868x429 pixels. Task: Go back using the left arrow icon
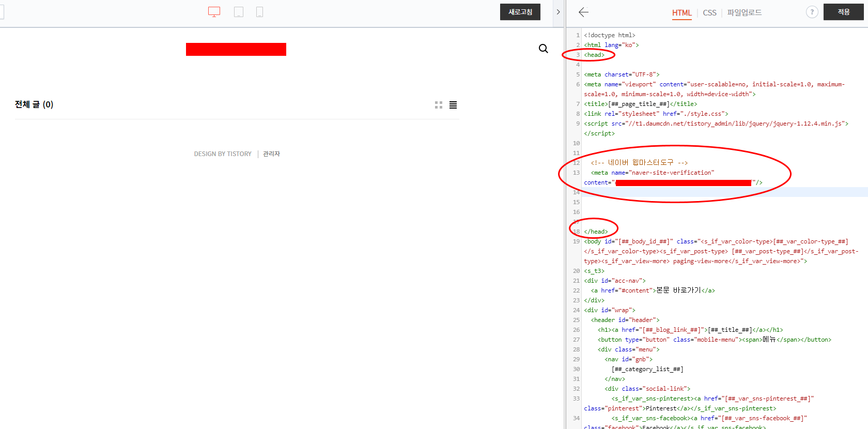pyautogui.click(x=584, y=12)
